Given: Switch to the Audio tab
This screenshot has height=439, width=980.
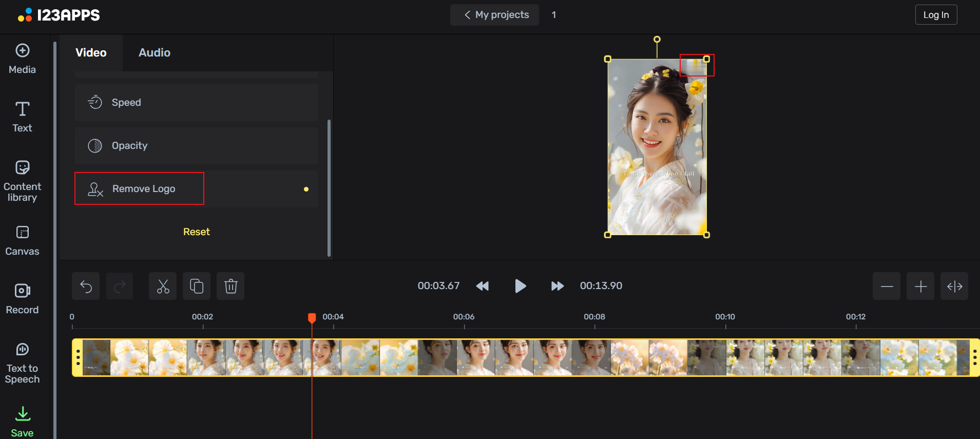Looking at the screenshot, I should 154,53.
